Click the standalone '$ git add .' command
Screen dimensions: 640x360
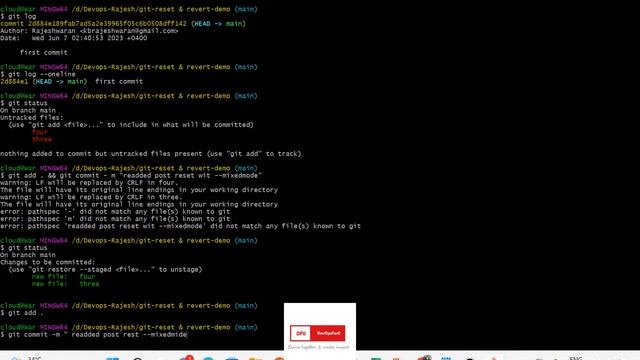coord(22,313)
